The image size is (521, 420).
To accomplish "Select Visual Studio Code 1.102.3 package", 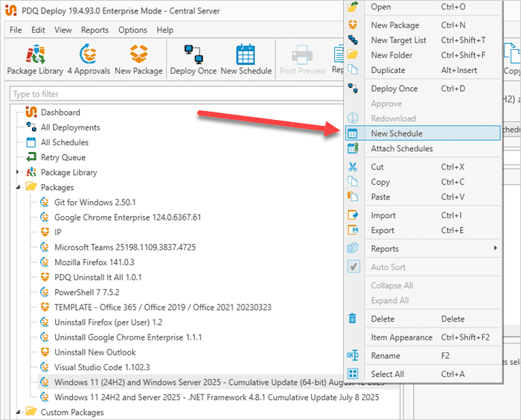I will [102, 367].
